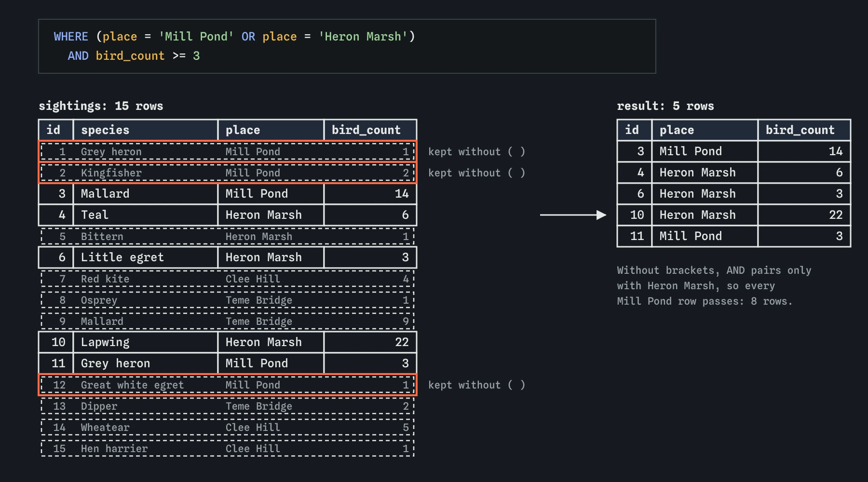
Task: Select the Lapwing species cell
Action: tap(145, 342)
